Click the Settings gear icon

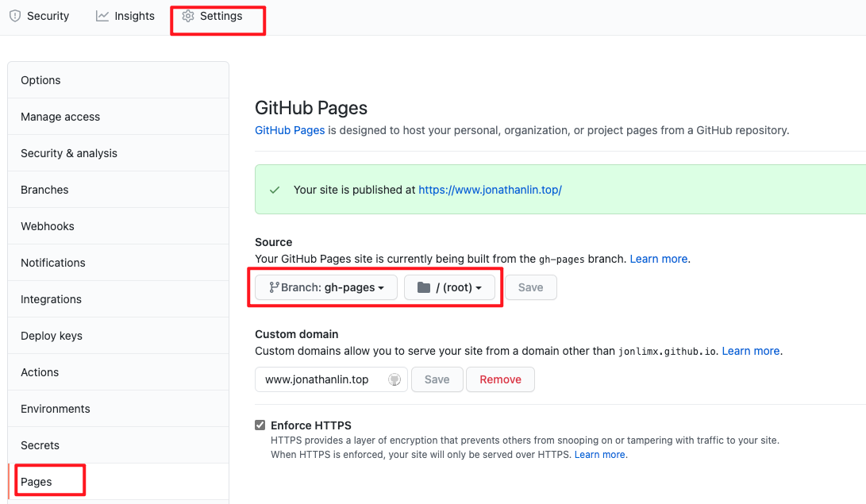188,16
